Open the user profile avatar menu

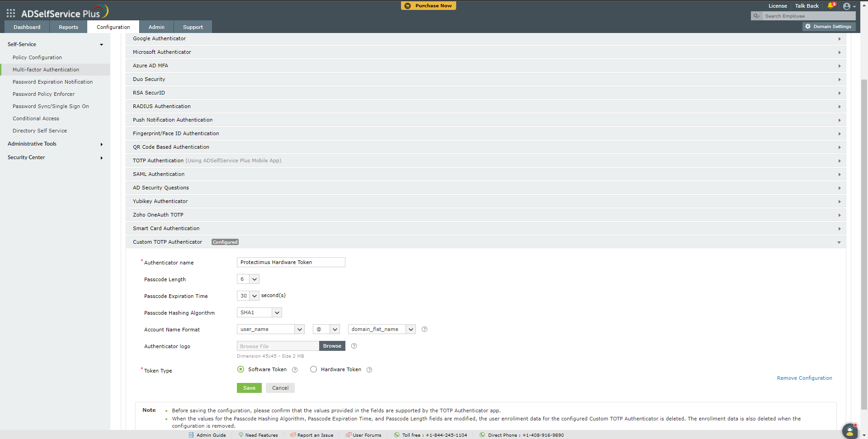847,6
